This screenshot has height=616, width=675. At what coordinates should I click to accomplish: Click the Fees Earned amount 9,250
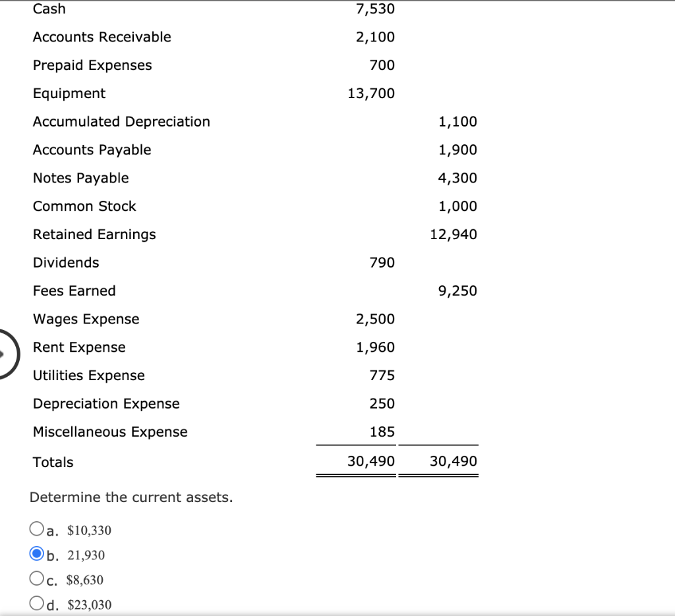pos(457,291)
